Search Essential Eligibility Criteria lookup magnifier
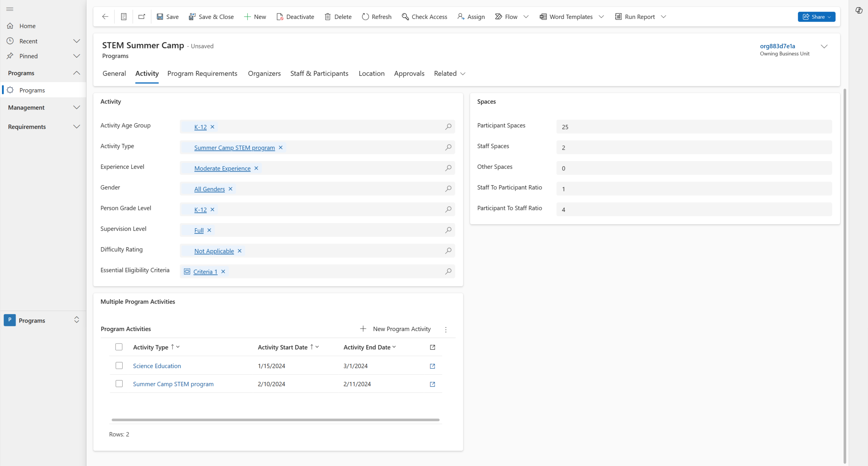The width and height of the screenshot is (868, 466). coord(448,272)
